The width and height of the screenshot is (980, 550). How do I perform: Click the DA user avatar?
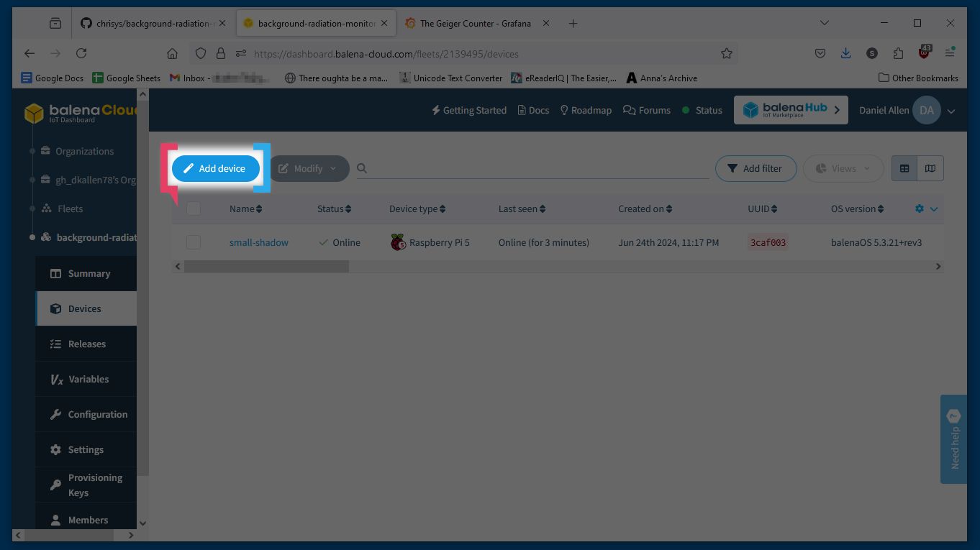(x=927, y=110)
